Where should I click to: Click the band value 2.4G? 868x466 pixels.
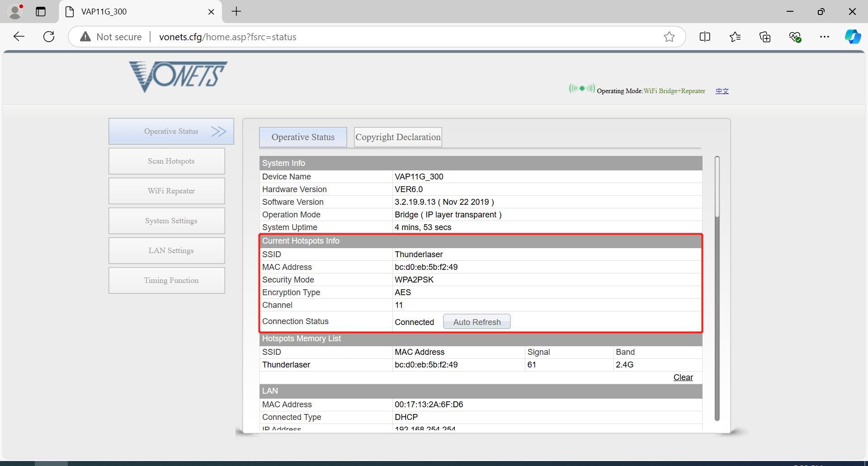[x=625, y=365]
